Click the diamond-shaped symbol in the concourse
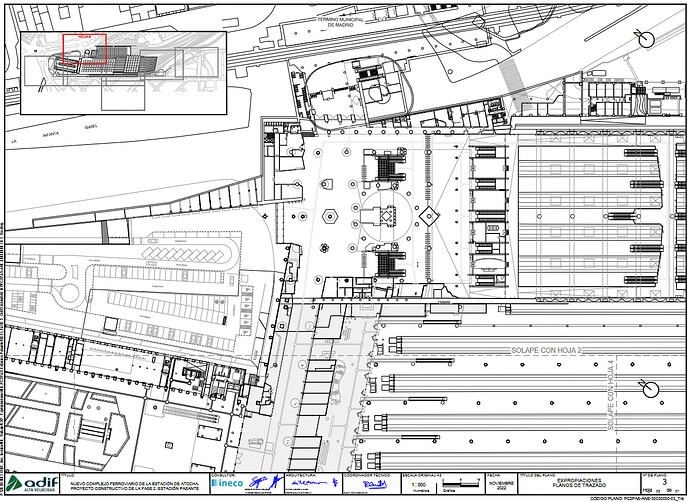690x502 pixels. 429,216
